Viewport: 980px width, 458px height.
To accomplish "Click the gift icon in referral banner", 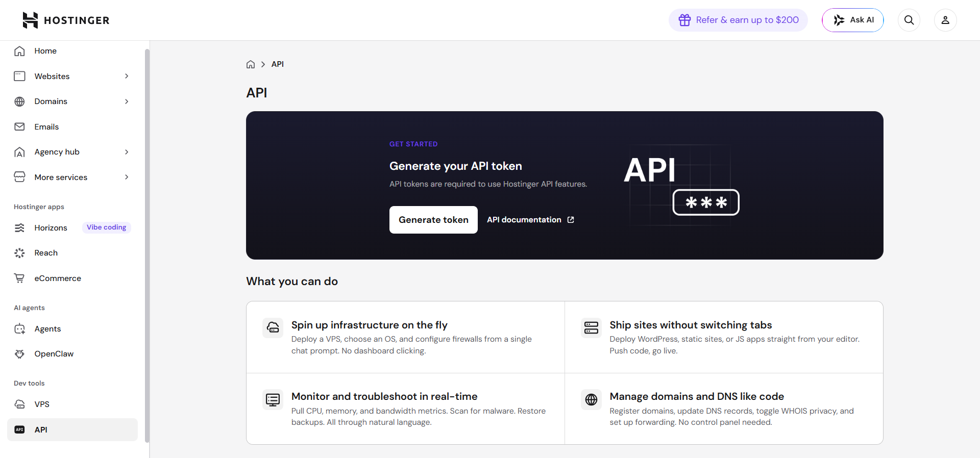I will 684,20.
